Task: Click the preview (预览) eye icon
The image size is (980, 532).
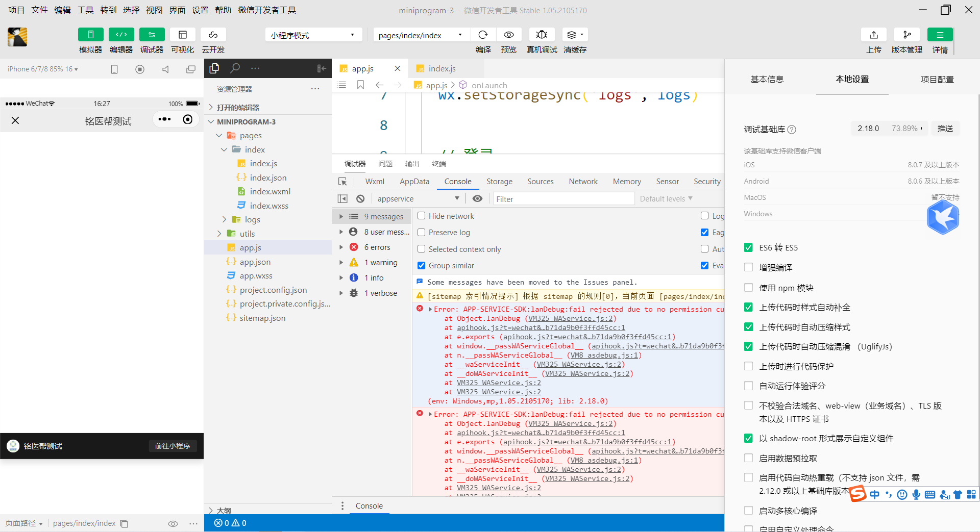Action: (x=508, y=35)
